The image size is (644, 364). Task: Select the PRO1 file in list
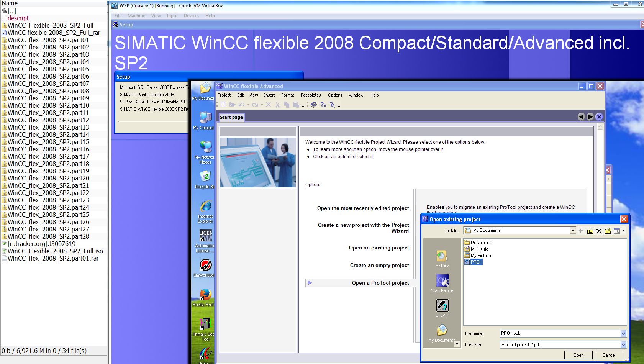(x=474, y=262)
